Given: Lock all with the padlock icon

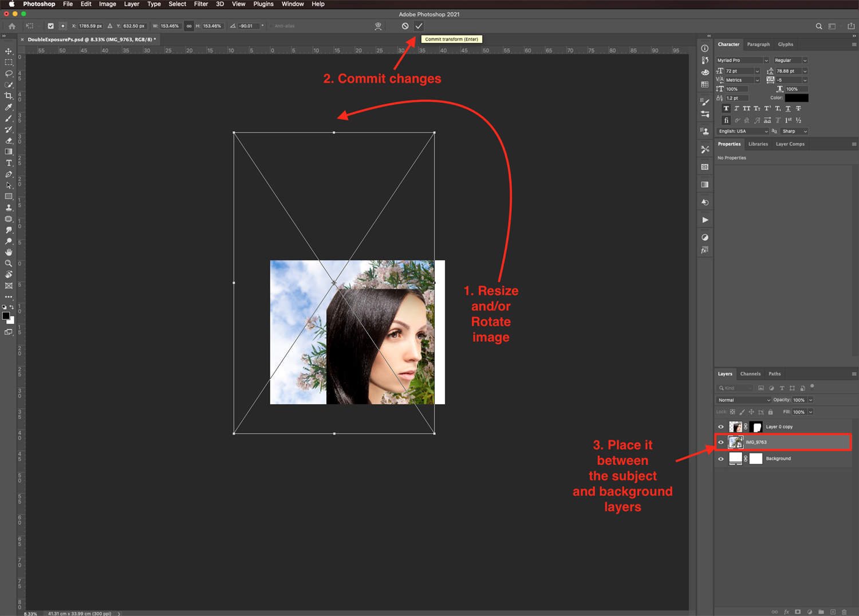Looking at the screenshot, I should point(771,412).
